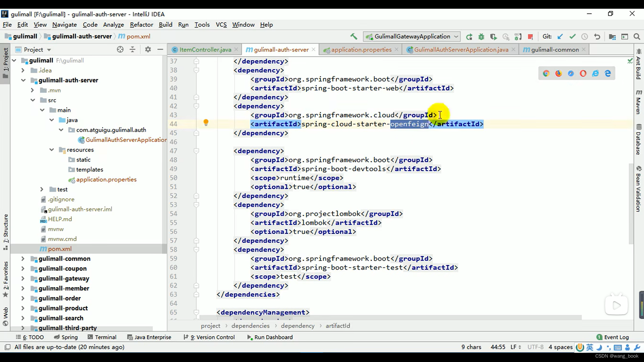The width and height of the screenshot is (644, 362).
Task: Expand the gulimall-gateway module
Action: coord(23,279)
